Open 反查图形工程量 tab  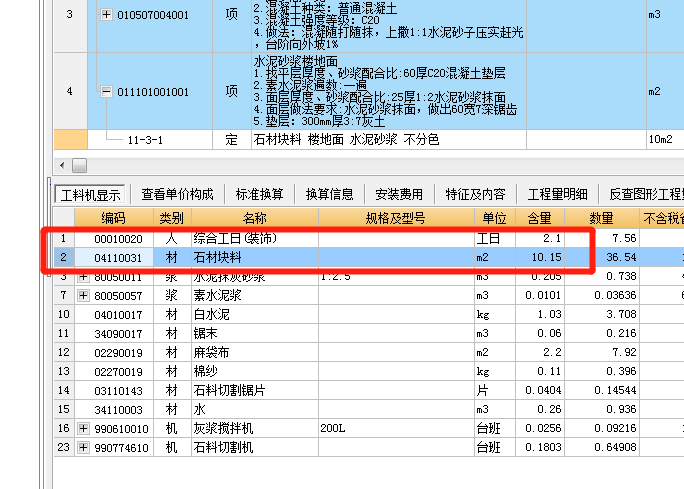pos(646,195)
